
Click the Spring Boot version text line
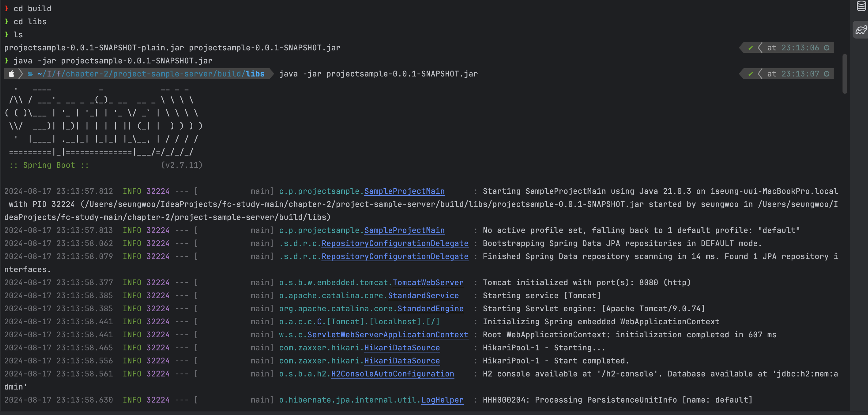coord(181,165)
